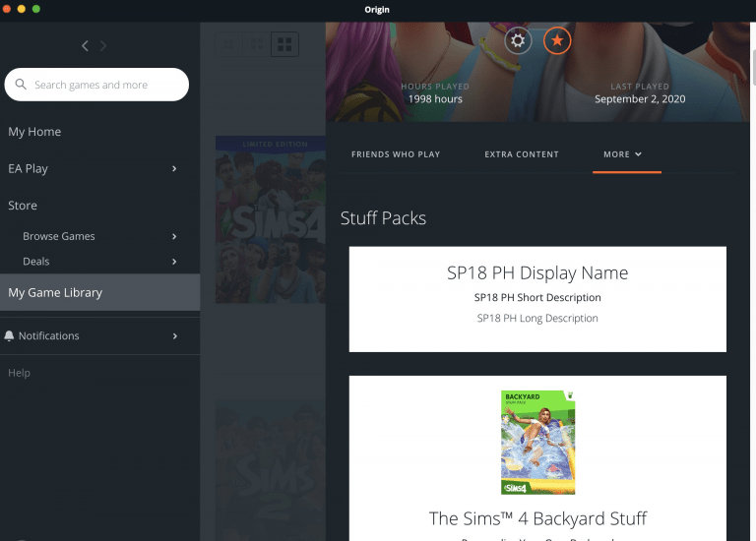
Task: Click the search magnifier icon
Action: pos(21,85)
